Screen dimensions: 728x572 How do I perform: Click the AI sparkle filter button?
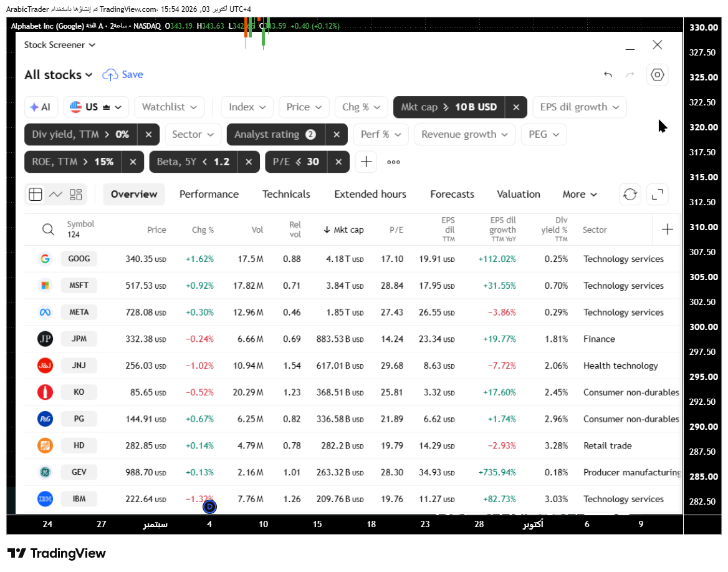[x=41, y=107]
